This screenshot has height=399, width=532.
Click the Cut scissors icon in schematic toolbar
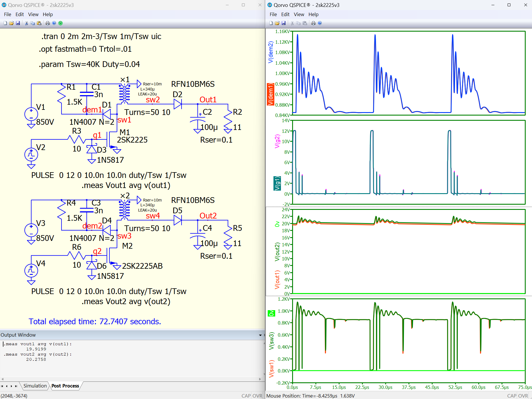[x=26, y=23]
